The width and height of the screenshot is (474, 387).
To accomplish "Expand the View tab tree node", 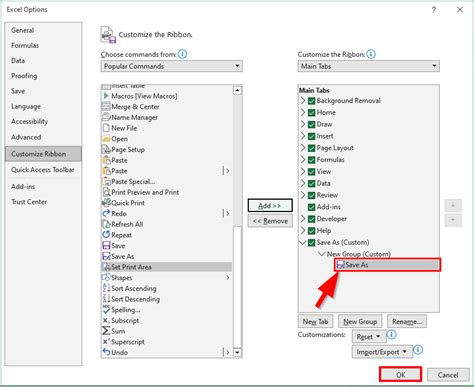I will coord(303,172).
